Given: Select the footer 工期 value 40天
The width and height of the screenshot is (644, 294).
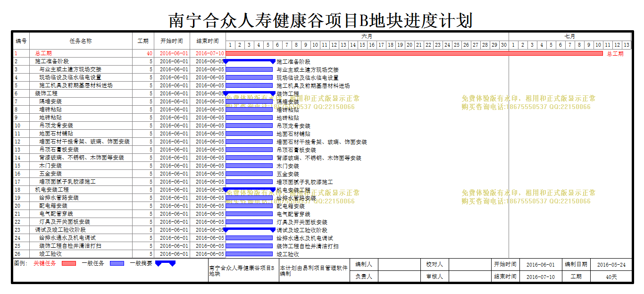Looking at the screenshot, I should pyautogui.click(x=611, y=277).
